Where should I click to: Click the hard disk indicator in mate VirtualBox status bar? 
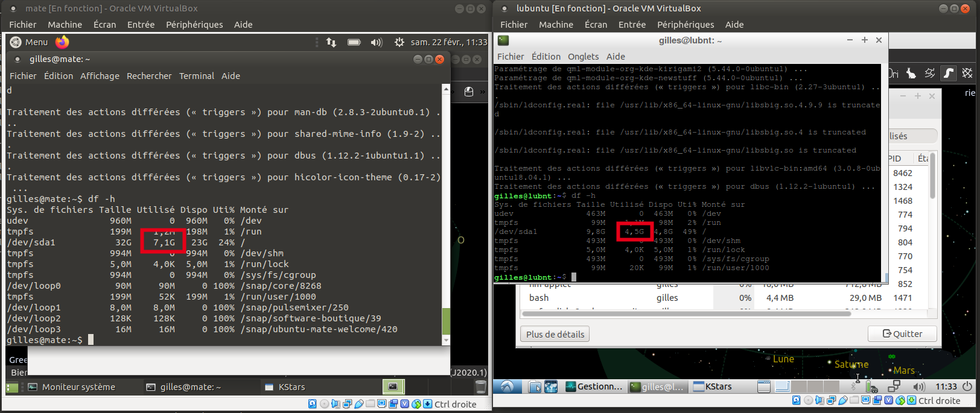pos(312,404)
